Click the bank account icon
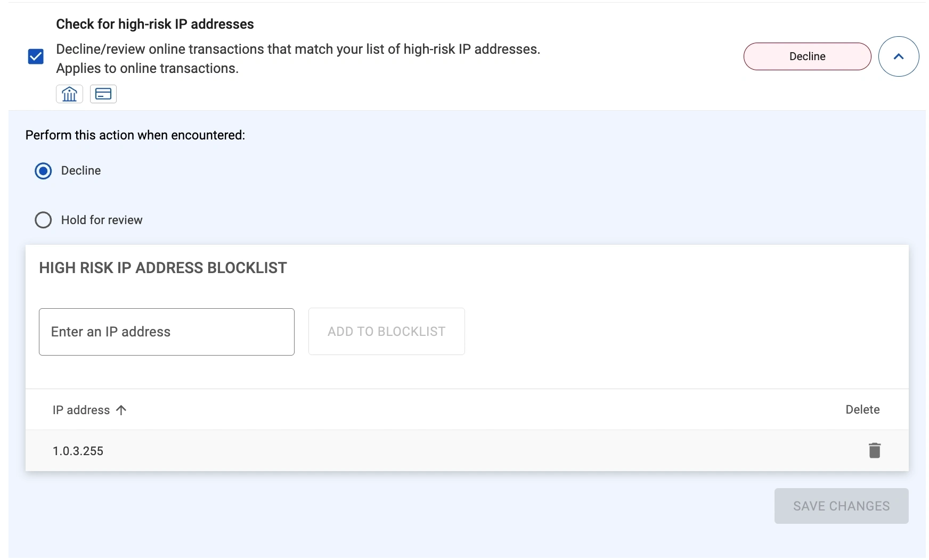929x560 pixels. point(69,94)
